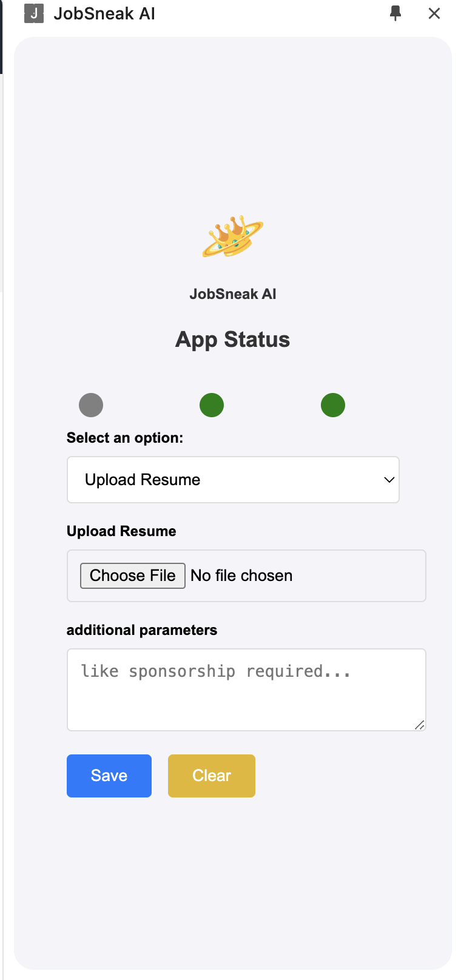Hit the yellow Clear button
Image resolution: width=461 pixels, height=980 pixels.
(212, 776)
